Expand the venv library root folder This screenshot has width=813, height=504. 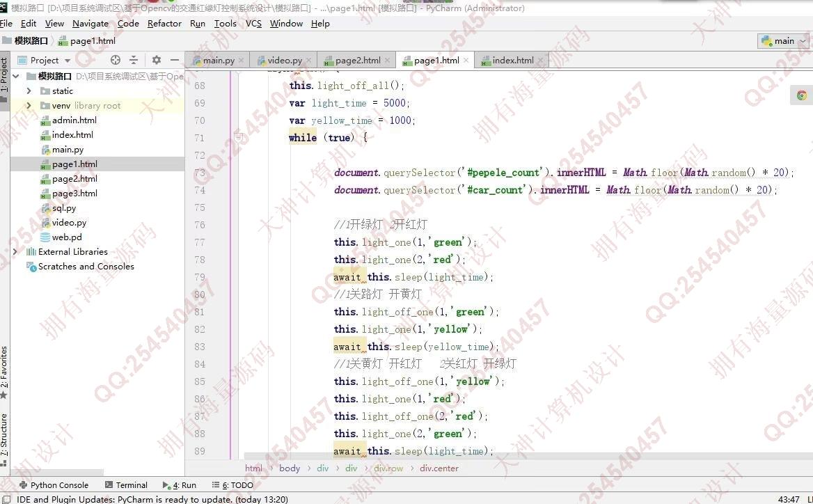[x=29, y=105]
